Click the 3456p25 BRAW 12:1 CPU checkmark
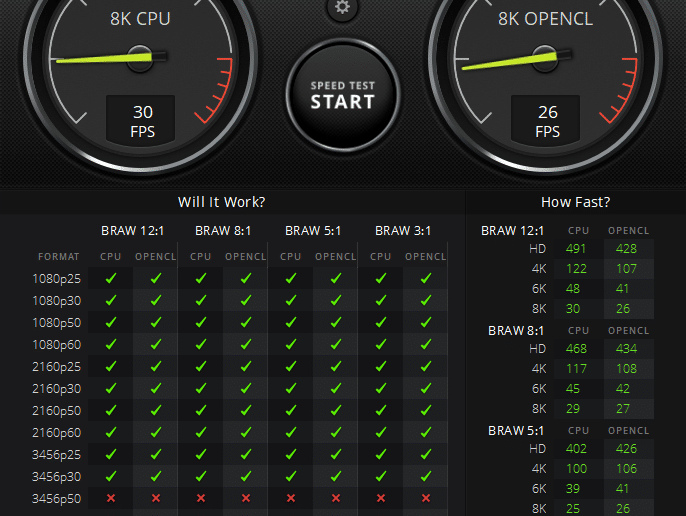 (x=111, y=454)
